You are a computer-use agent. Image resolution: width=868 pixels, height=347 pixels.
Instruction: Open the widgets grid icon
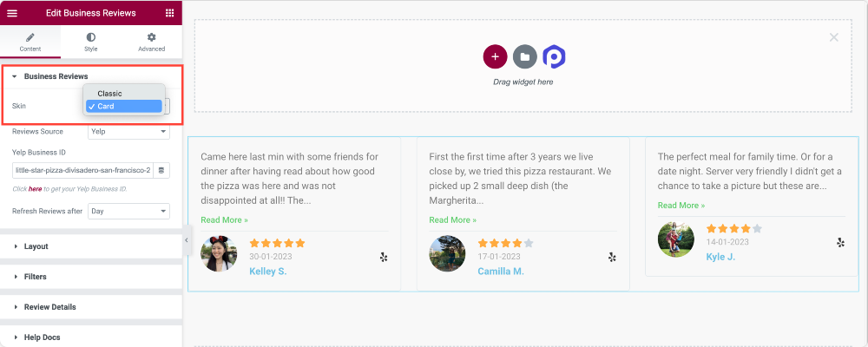[x=169, y=13]
